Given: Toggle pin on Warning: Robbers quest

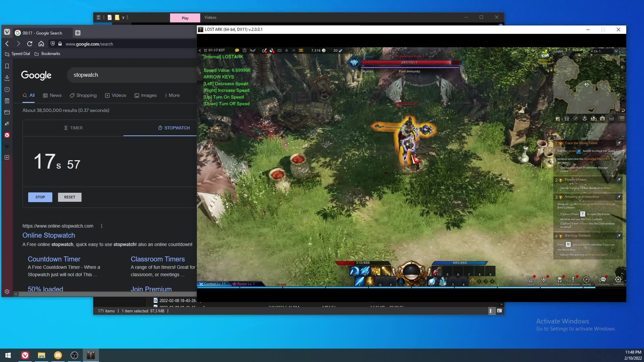Looking at the screenshot, I should coord(619,236).
